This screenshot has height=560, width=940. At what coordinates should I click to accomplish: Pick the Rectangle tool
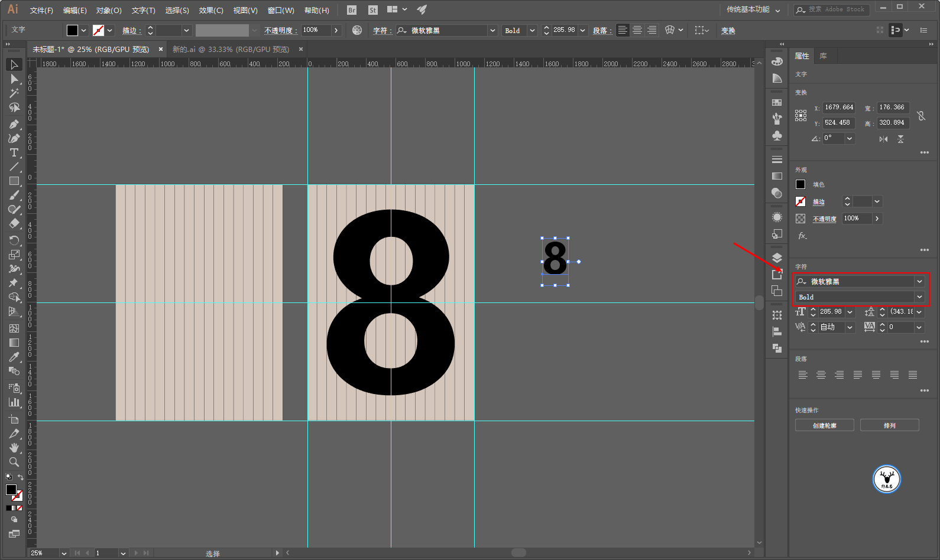[14, 181]
